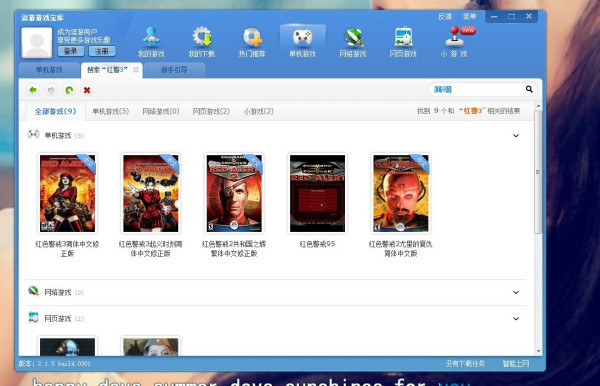Open 红色警戒2尤里的复仇 cover thumbnail

401,193
